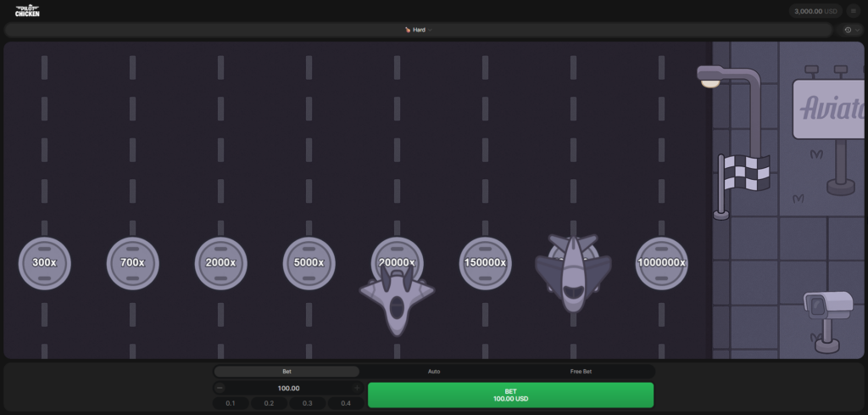Switch to the Free Bet tab
868x415 pixels.
[581, 372]
